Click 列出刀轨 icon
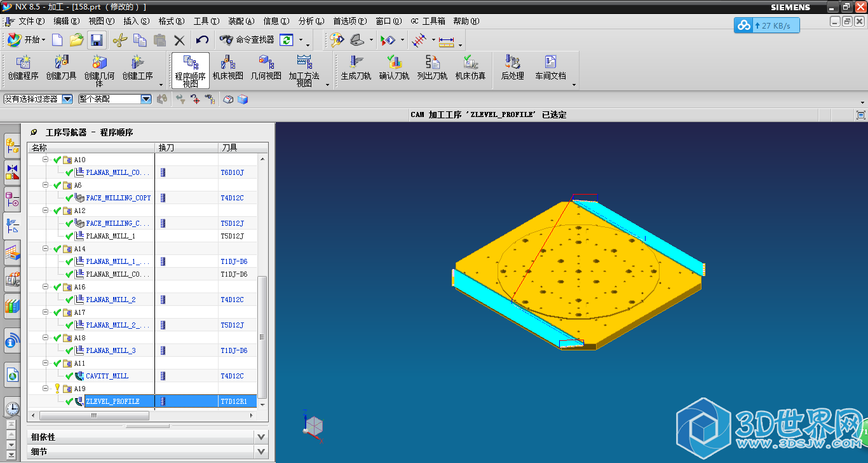The width and height of the screenshot is (868, 463). point(432,67)
